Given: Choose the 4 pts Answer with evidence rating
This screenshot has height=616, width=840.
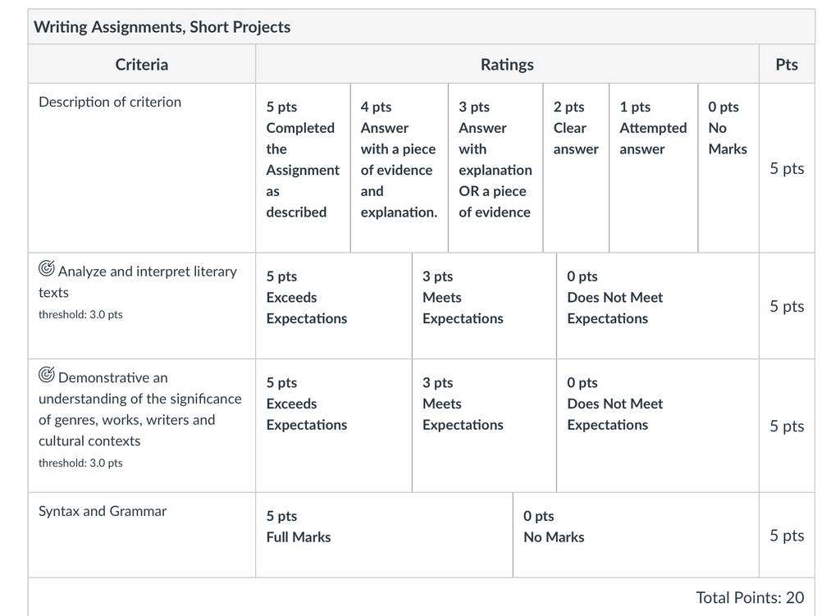Looking at the screenshot, I should tap(399, 167).
